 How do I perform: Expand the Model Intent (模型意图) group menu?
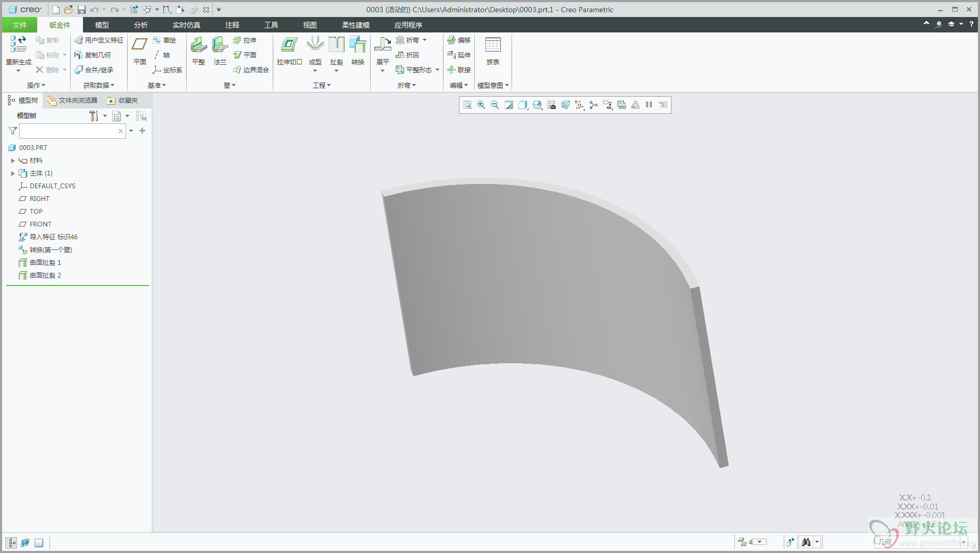tap(493, 86)
